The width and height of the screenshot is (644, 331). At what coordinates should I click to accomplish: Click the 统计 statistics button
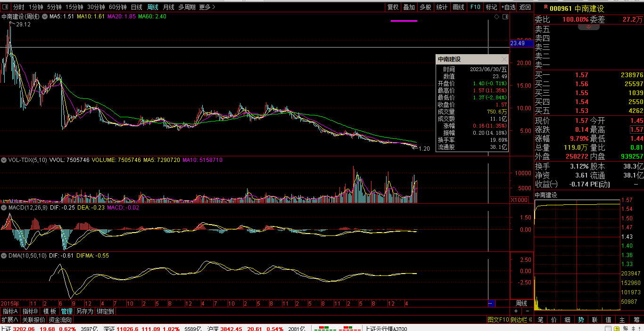click(x=442, y=7)
